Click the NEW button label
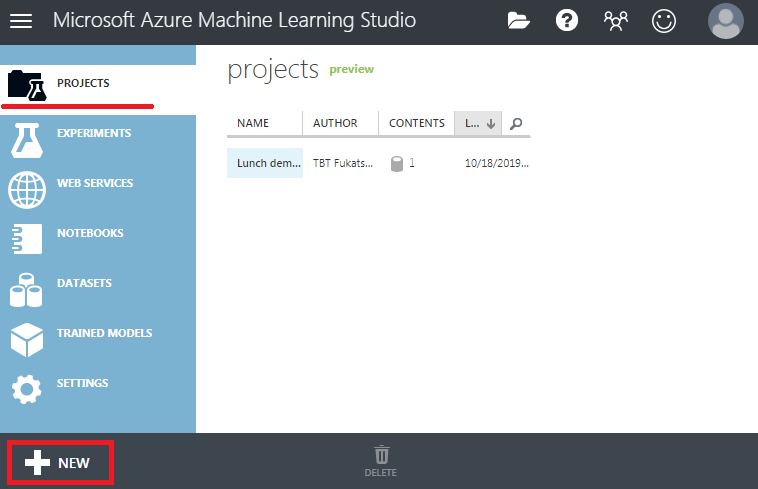 point(73,463)
